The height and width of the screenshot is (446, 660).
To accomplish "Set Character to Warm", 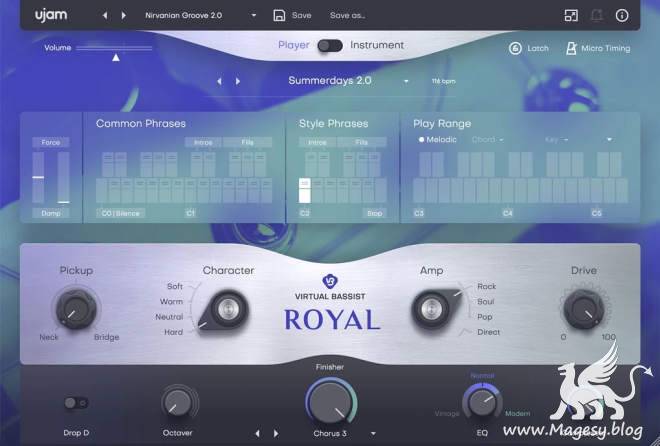I will [171, 302].
